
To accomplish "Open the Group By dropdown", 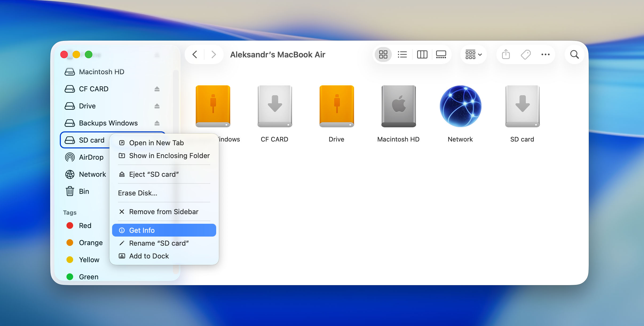I will point(473,54).
